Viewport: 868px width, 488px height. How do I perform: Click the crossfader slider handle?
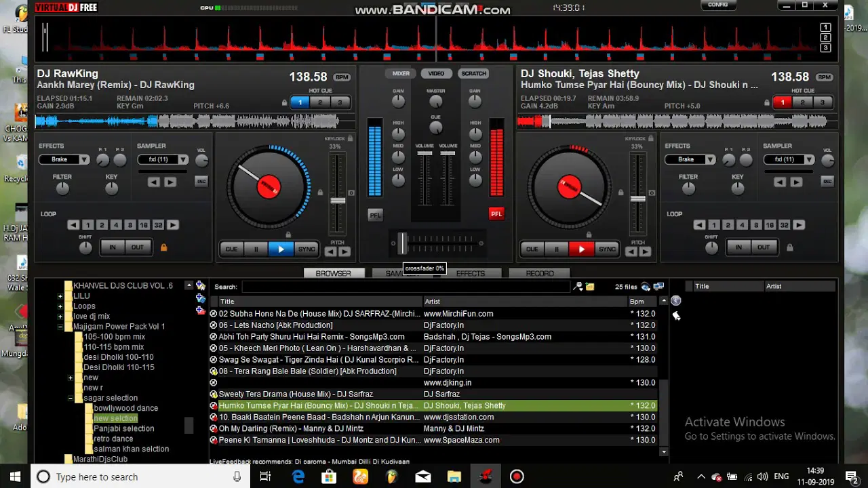point(402,242)
